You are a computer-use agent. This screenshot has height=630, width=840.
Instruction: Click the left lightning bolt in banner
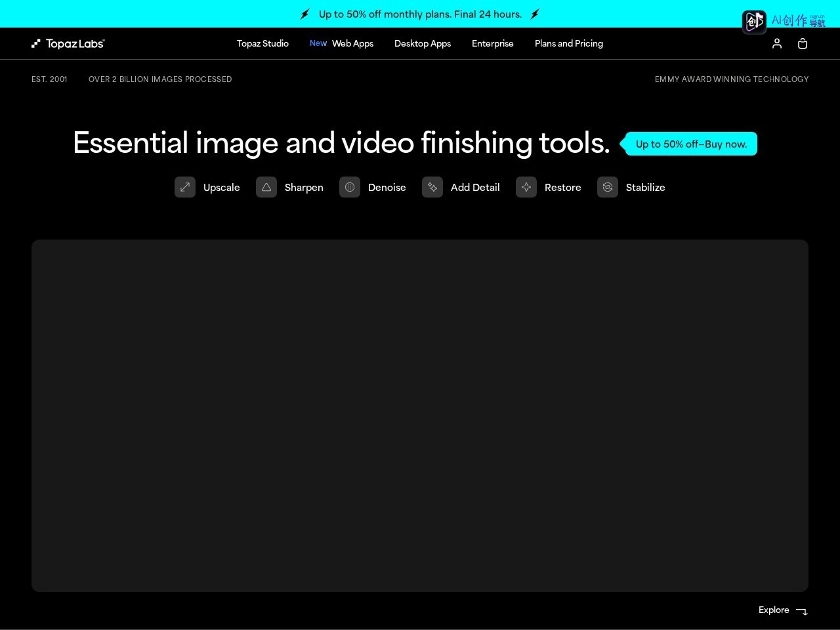[x=305, y=14]
